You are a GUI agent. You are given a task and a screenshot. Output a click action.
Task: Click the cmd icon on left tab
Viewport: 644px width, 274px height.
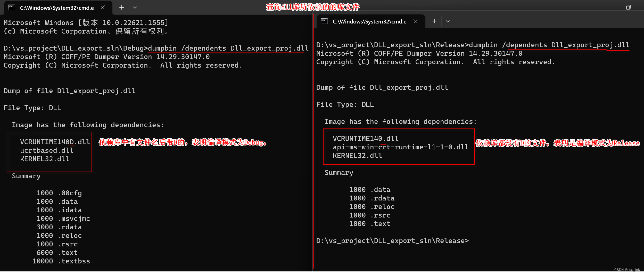(12, 7)
